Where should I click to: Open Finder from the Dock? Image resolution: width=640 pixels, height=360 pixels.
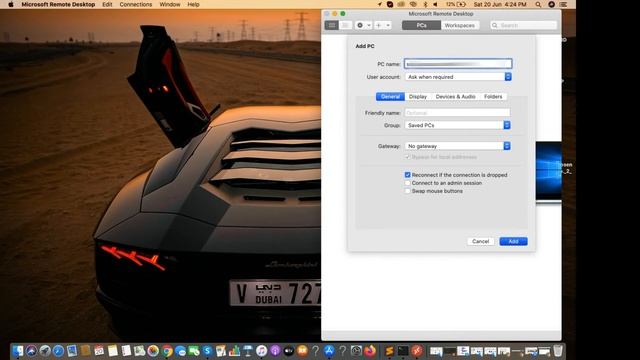pos(18,351)
